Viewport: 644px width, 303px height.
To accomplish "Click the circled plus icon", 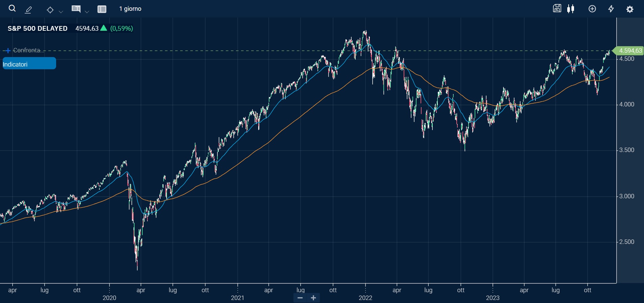I will [x=592, y=9].
